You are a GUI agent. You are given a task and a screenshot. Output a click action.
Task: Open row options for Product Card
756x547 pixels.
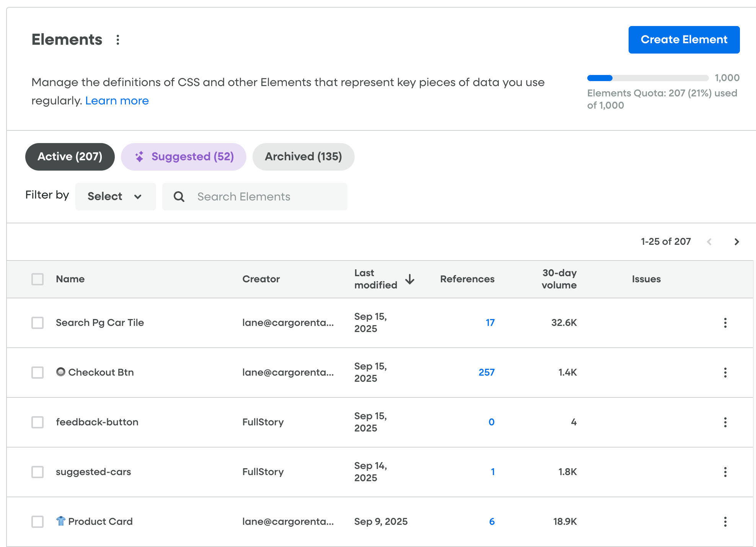click(x=725, y=522)
